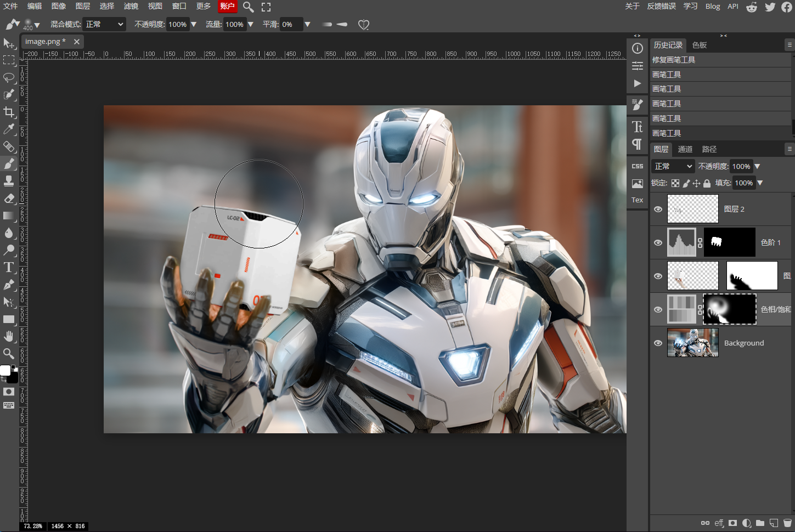Click the new layer icon at panel bottom
Screen dimensions: 795x532
(774, 523)
